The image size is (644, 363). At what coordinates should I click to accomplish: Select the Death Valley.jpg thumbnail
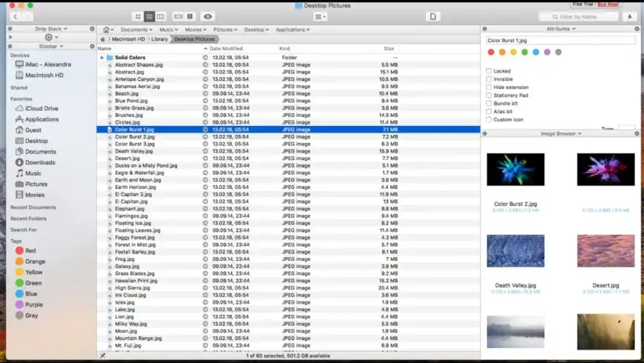[515, 251]
